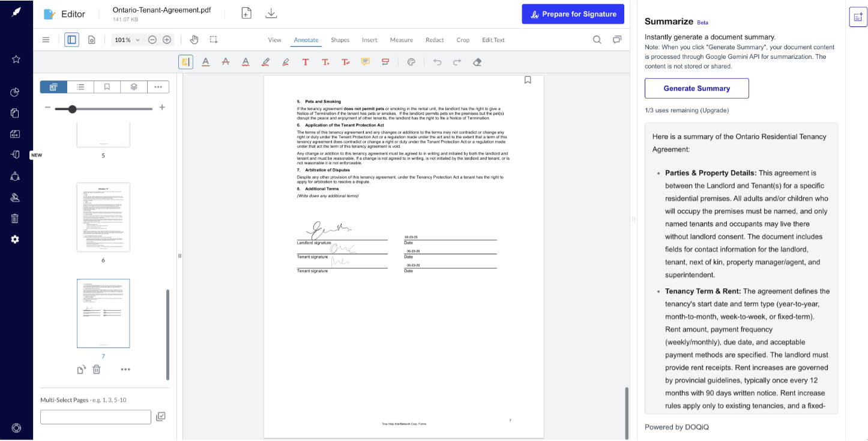Open the hamburger menu in the toolbar

pos(46,40)
